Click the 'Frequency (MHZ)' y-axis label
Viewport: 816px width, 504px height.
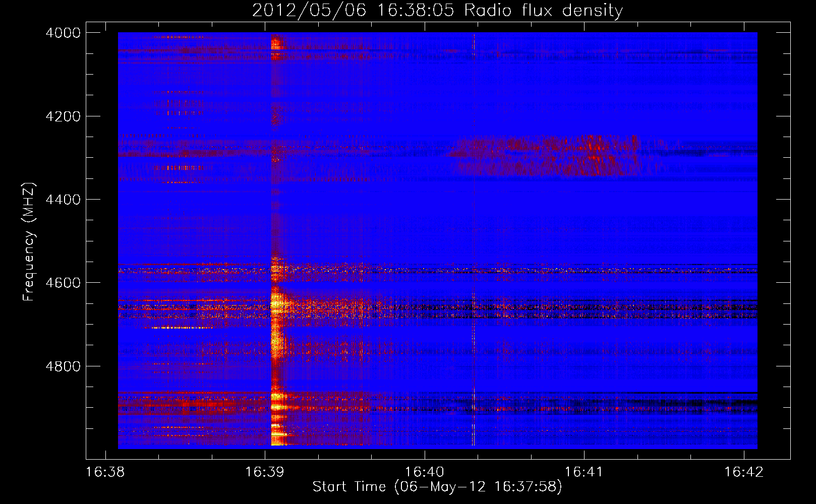29,242
